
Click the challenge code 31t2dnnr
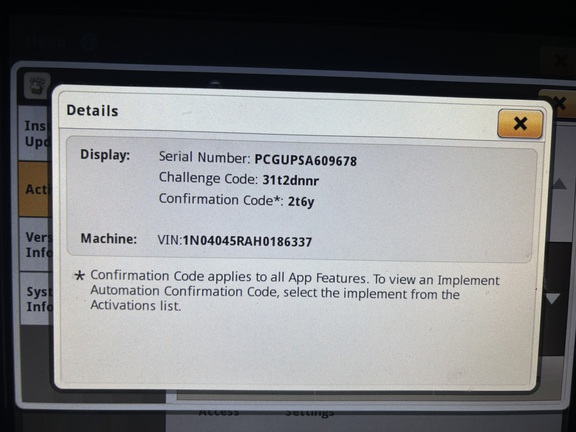click(291, 180)
